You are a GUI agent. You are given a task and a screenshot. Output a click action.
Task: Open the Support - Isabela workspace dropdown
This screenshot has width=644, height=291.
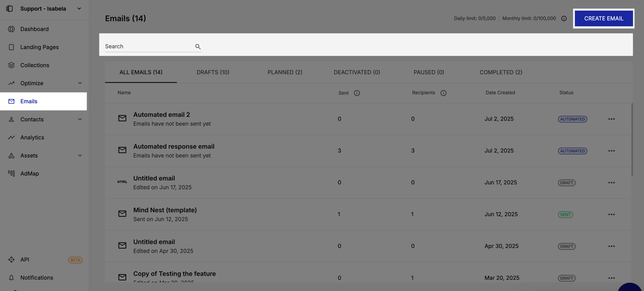tap(79, 9)
